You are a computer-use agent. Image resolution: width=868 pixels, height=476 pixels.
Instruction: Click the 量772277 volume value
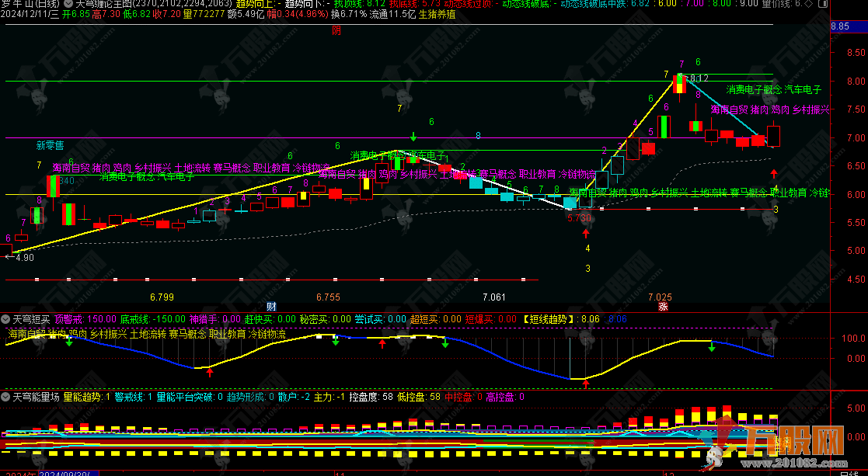pos(204,15)
